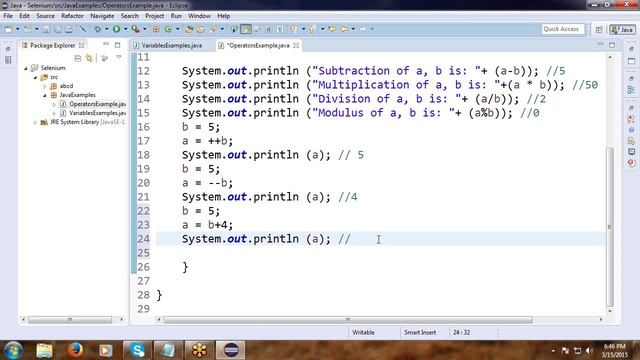Screen dimensions: 640x360
Task: Open Windows Start button
Action: (x=13, y=350)
